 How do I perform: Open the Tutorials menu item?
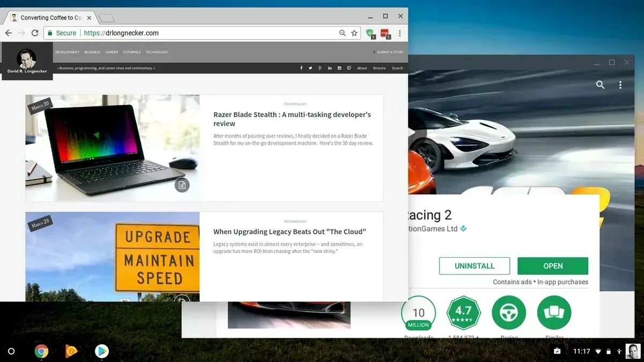132,52
